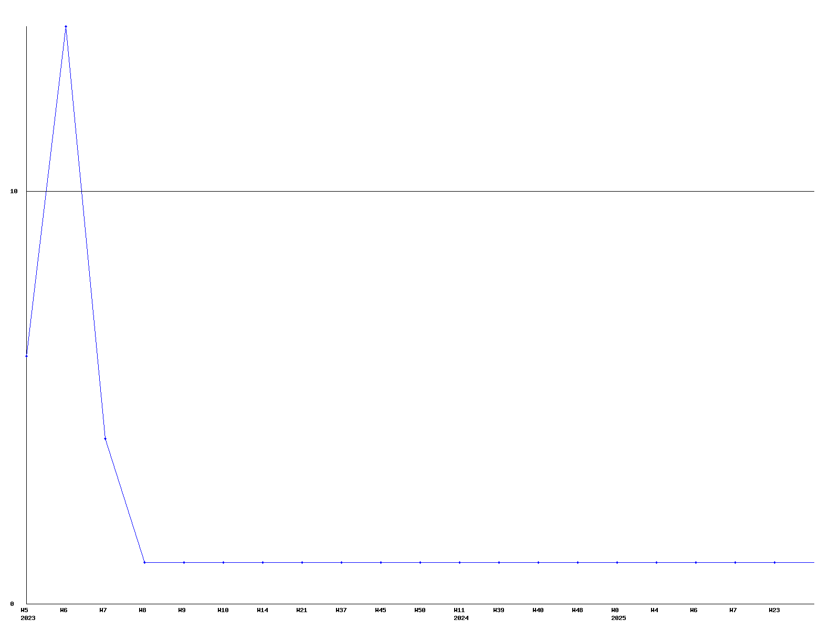Select the data point above W21
Viewport: 840px width, 630px height.
point(302,562)
